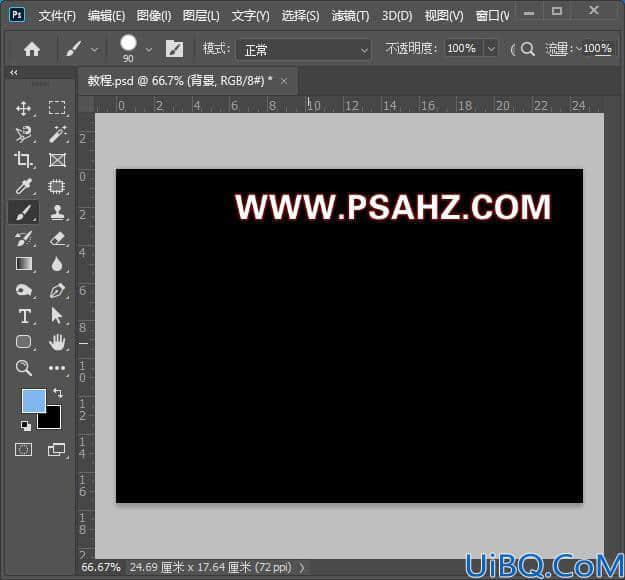625x580 pixels.
Task: Select the Eyedropper tool
Action: point(24,186)
